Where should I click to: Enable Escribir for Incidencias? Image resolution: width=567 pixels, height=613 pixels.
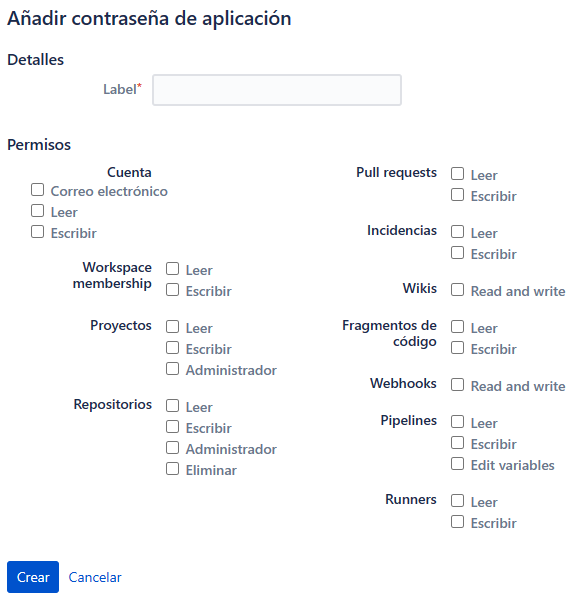[x=458, y=253]
